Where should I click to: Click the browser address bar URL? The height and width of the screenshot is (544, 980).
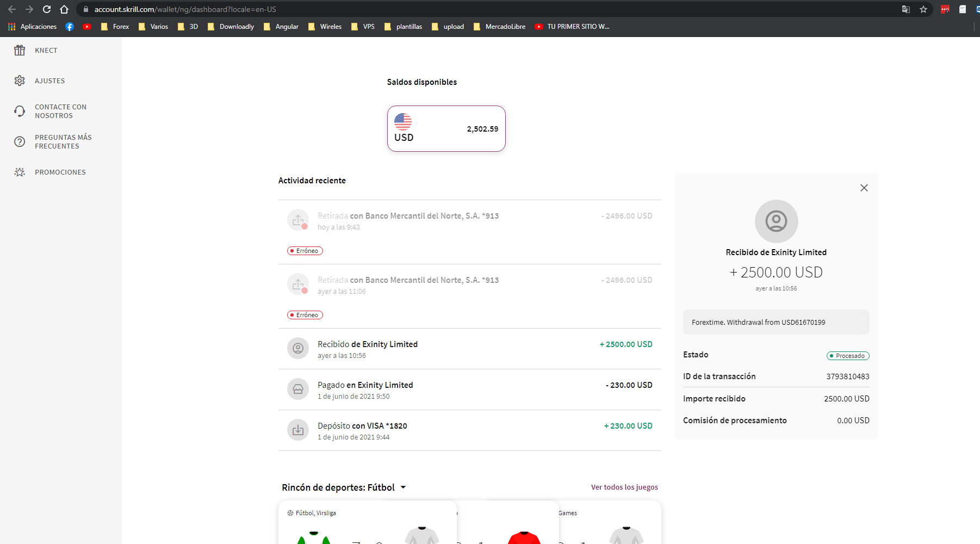point(185,9)
